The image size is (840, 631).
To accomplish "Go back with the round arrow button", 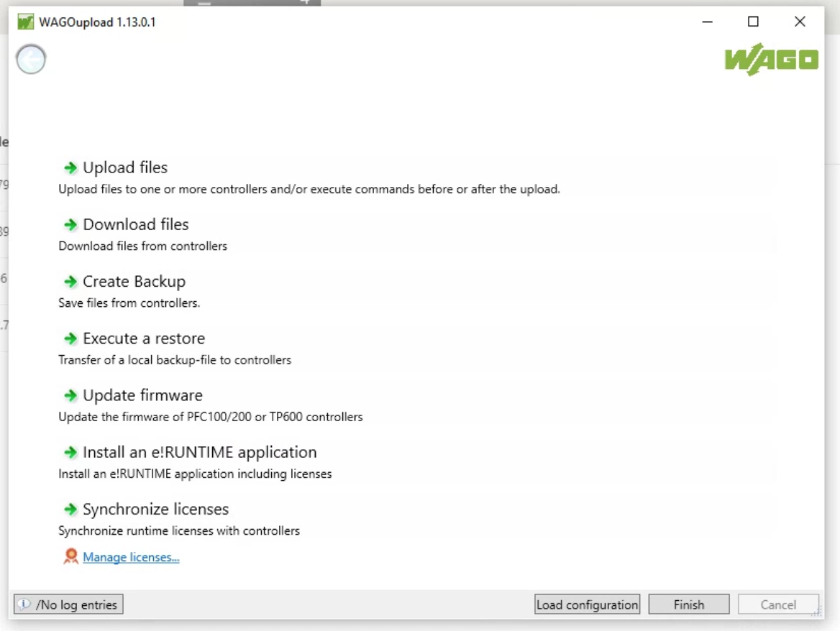I will 31,60.
